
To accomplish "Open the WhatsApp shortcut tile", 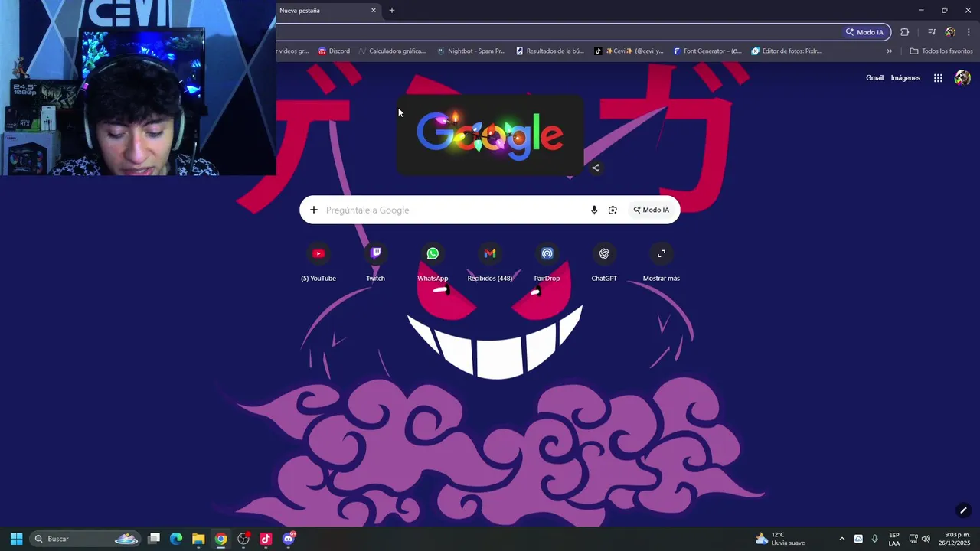I will [433, 262].
